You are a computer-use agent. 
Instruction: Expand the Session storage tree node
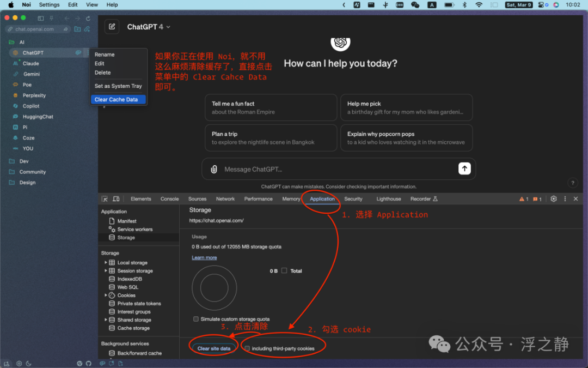[106, 271]
